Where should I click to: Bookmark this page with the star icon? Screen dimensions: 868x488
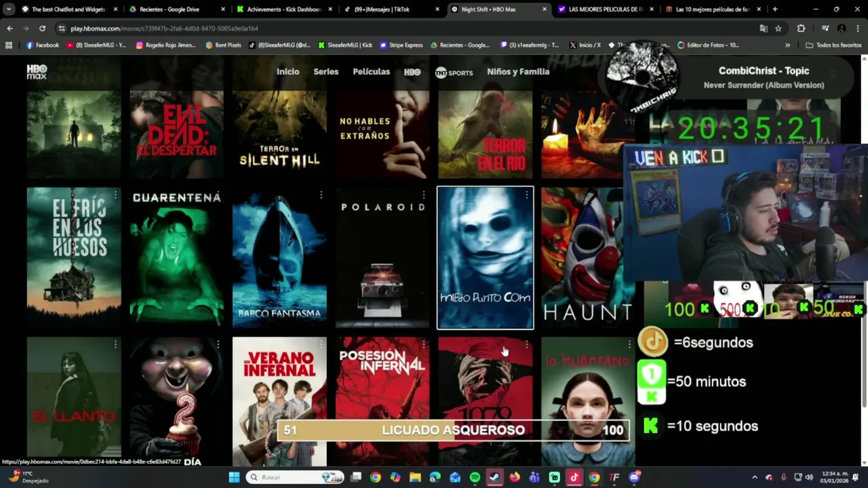click(778, 28)
